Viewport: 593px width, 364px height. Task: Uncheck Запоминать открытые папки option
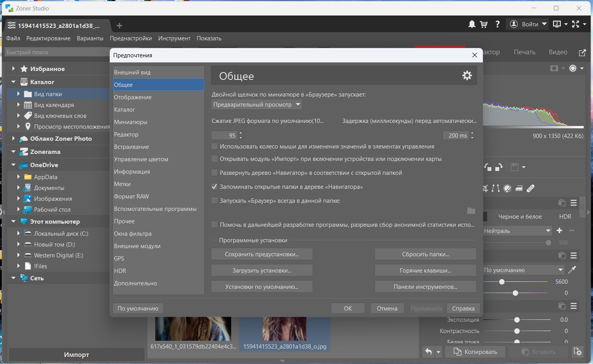click(x=214, y=187)
